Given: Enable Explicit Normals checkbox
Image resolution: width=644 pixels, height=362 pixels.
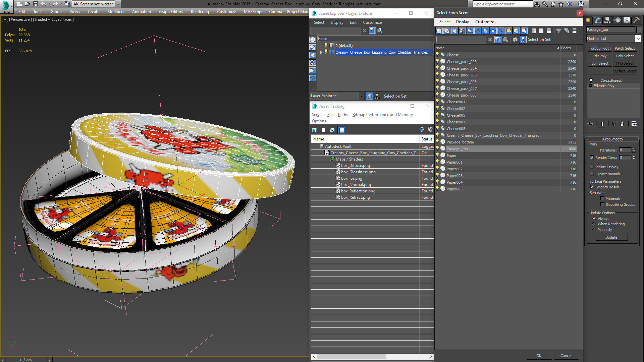Looking at the screenshot, I should (x=592, y=174).
